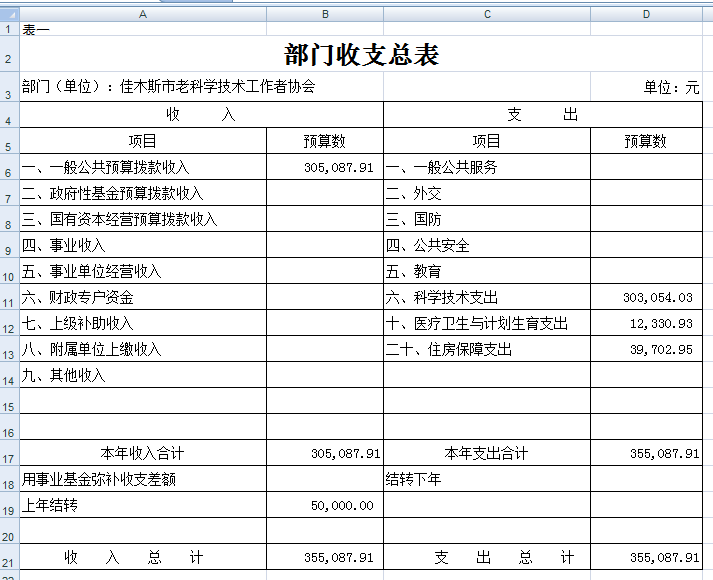
Task: Click the 单位：元 cell
Action: pos(646,86)
